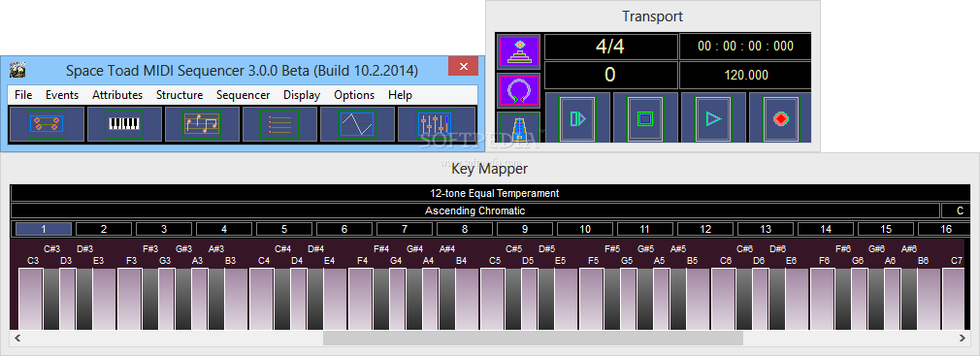Click the Key Mapper horizontal scrollbar thumb
The height and width of the screenshot is (356, 980).
click(x=533, y=338)
